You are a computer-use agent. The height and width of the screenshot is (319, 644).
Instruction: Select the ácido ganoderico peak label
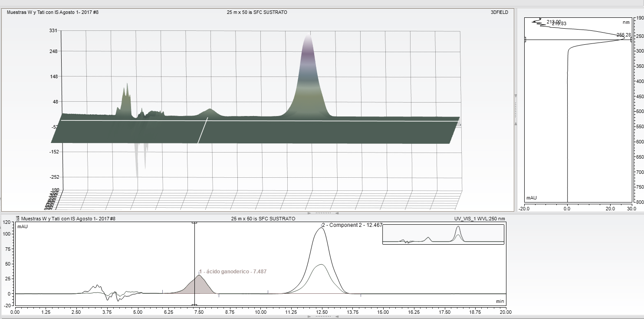[233, 272]
